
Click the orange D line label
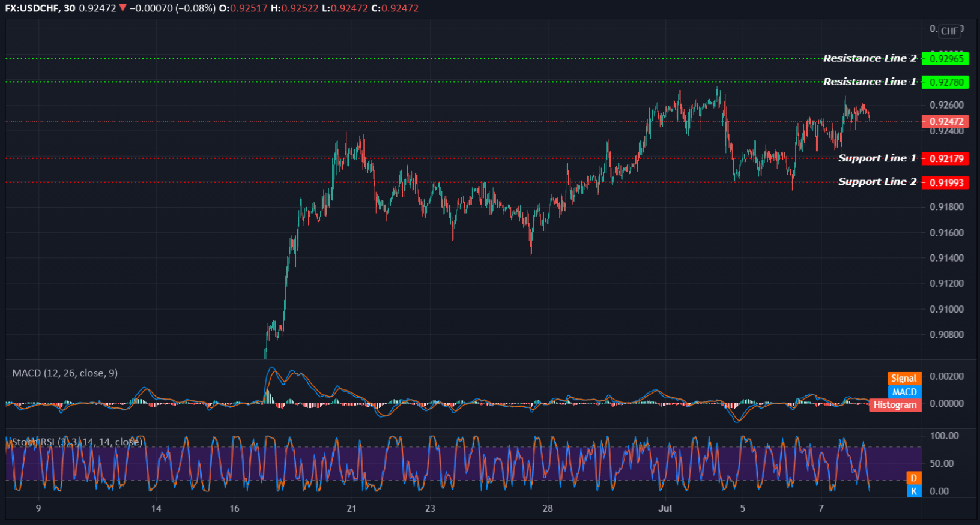pos(913,478)
